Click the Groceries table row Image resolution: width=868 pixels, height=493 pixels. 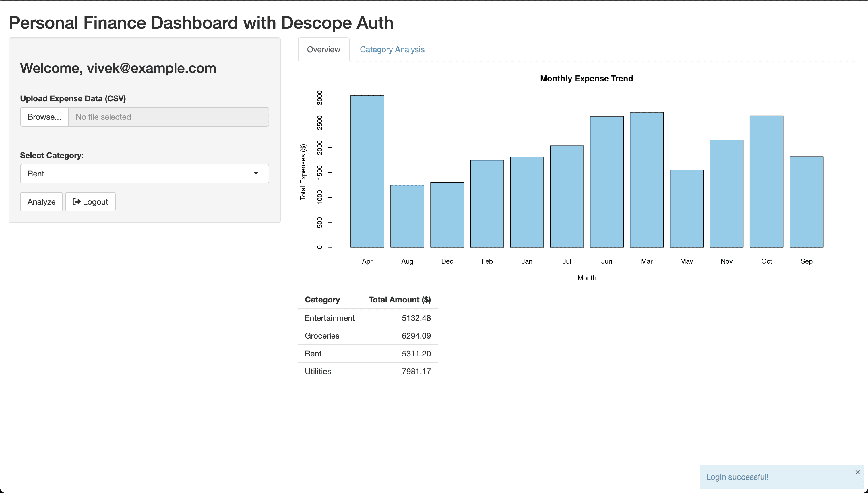click(367, 336)
